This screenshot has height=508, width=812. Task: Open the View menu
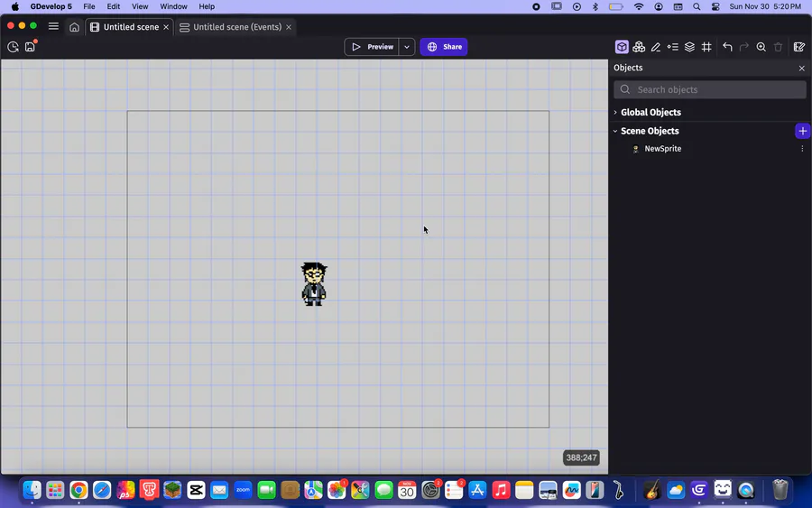140,6
